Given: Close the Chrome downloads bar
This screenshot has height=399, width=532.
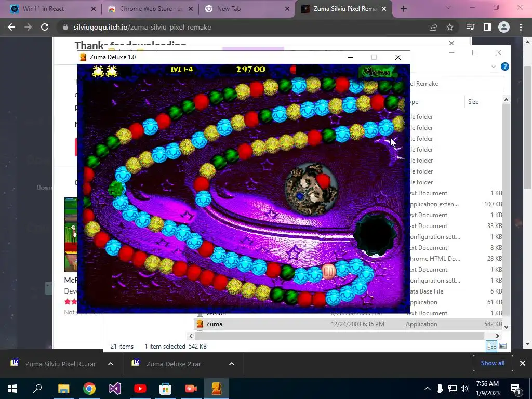Looking at the screenshot, I should (523, 363).
